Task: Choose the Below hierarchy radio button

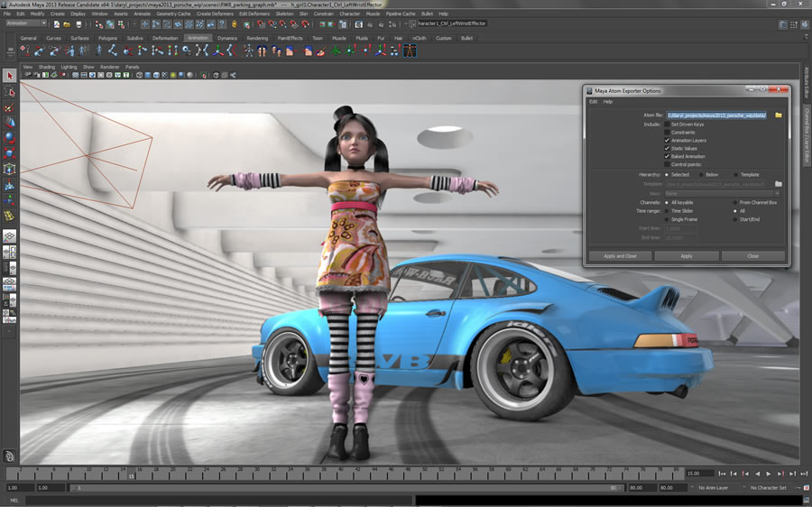Action: tap(700, 175)
